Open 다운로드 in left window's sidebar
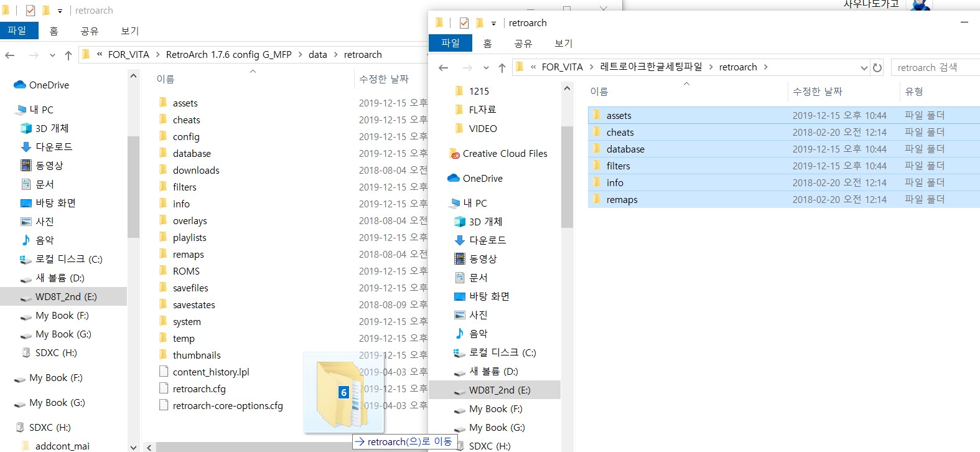980x452 pixels. click(54, 147)
